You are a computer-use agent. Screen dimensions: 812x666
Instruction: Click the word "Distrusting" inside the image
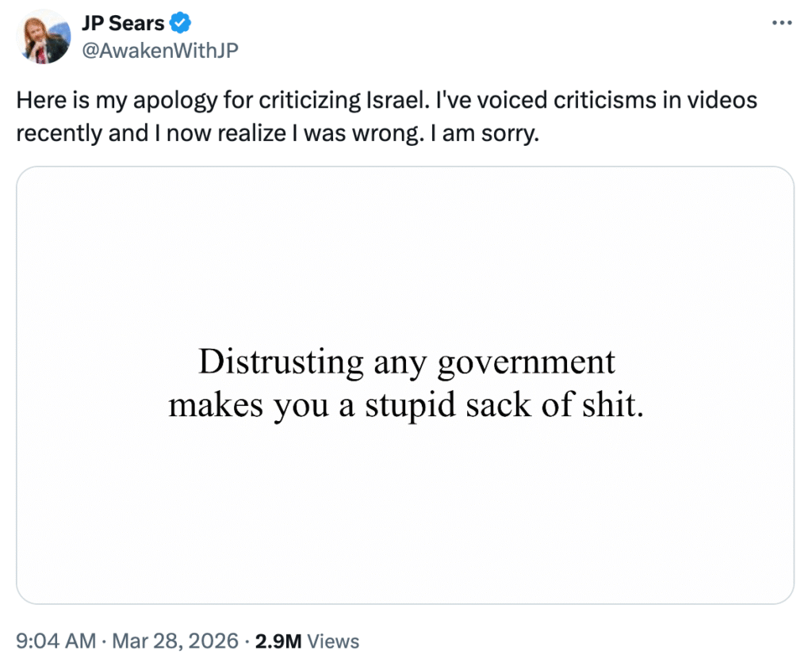(x=280, y=362)
